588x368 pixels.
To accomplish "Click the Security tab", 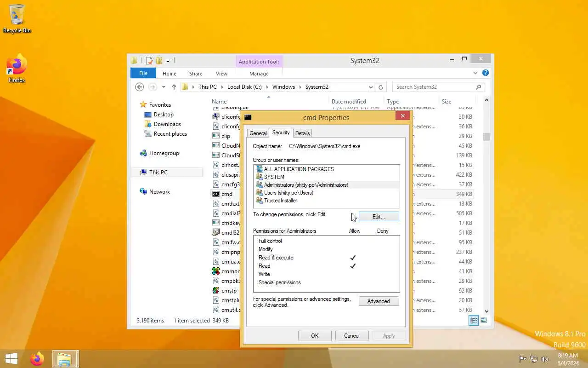I will click(281, 132).
